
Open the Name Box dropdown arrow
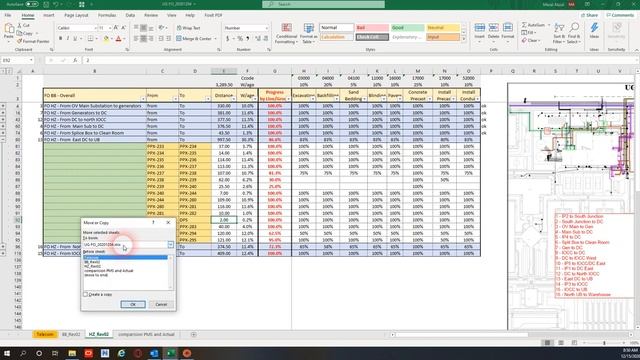click(x=31, y=60)
